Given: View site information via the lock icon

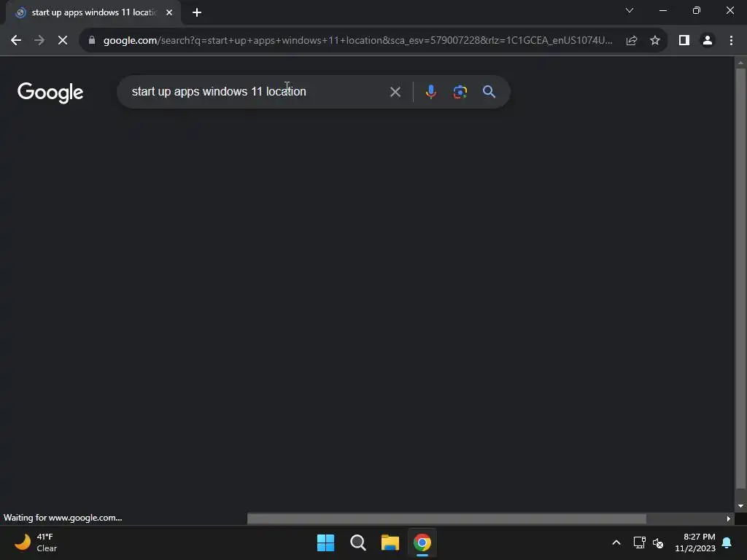Looking at the screenshot, I should 92,41.
